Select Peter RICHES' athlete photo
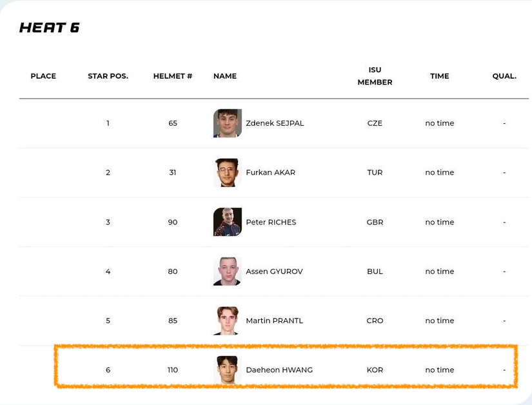The image size is (532, 405). 228,222
